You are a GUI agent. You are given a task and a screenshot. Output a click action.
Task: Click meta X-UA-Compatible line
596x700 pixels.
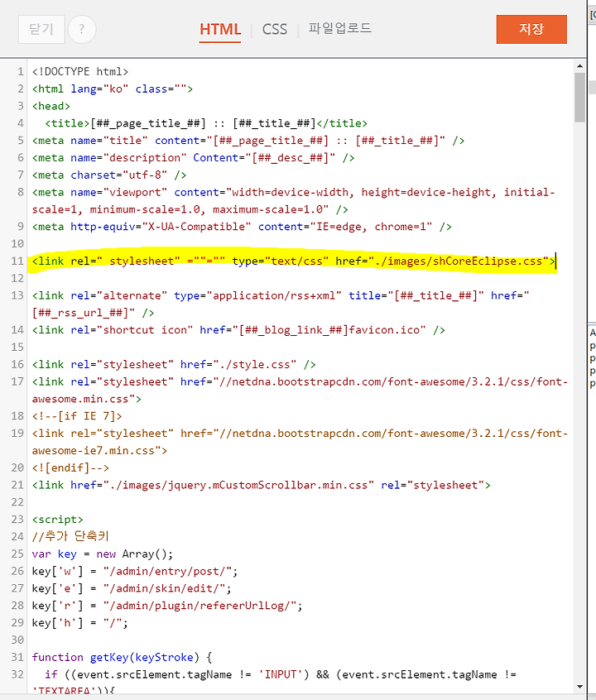[x=242, y=227]
